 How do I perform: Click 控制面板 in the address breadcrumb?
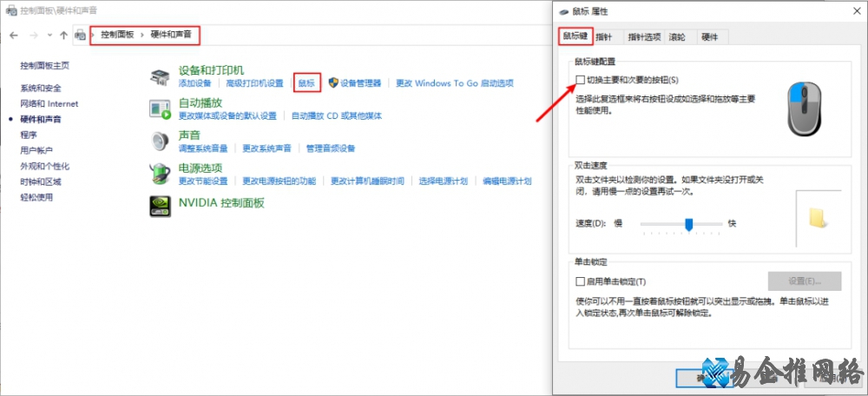(x=117, y=35)
